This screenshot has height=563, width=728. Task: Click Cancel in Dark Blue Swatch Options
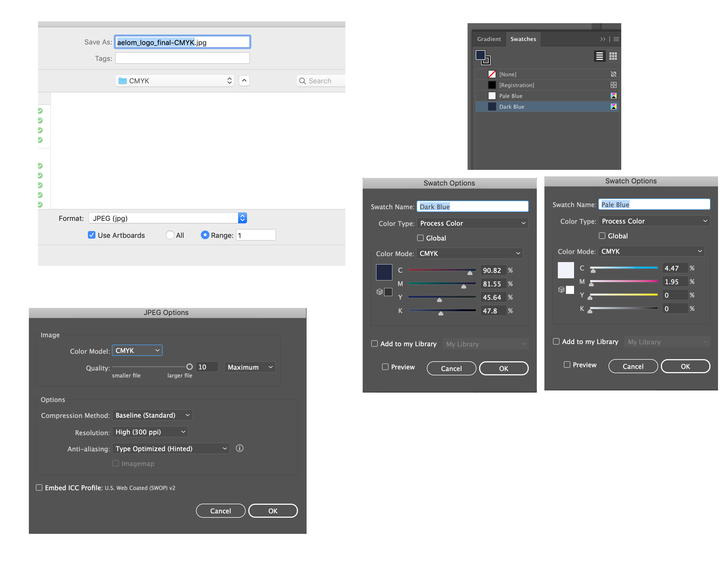[451, 368]
